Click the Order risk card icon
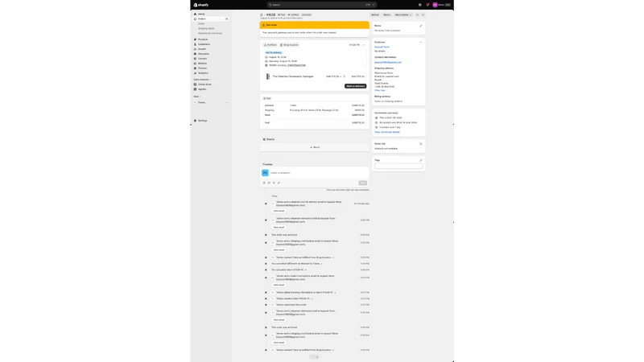 tap(420, 144)
